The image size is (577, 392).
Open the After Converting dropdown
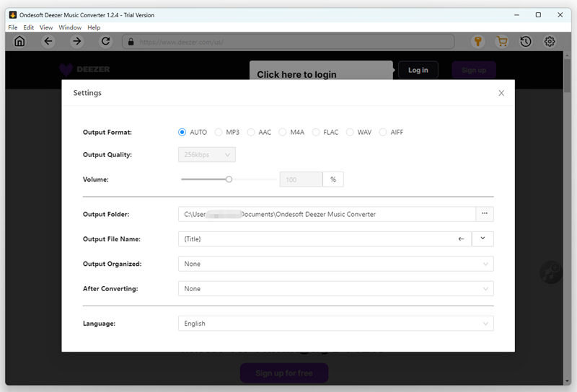tap(335, 289)
